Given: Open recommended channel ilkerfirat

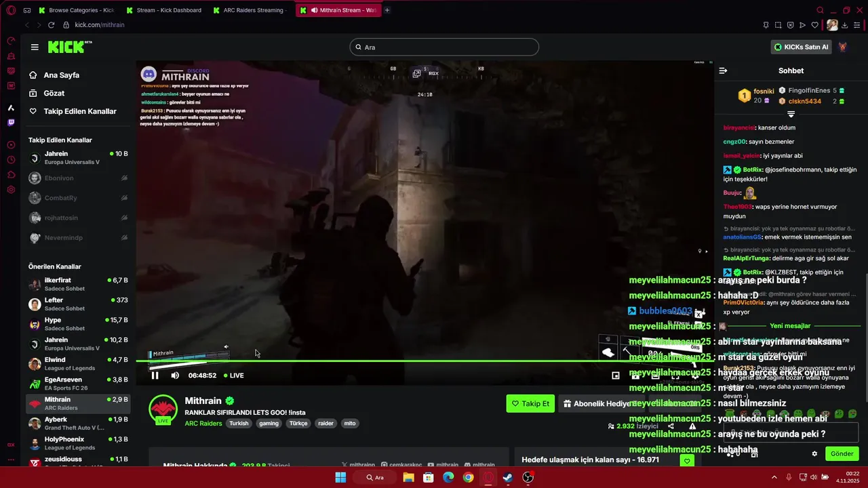Looking at the screenshot, I should [78, 284].
